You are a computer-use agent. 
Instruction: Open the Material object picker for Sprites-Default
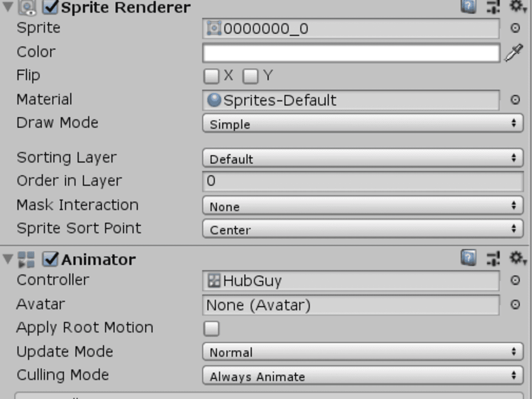pyautogui.click(x=516, y=100)
